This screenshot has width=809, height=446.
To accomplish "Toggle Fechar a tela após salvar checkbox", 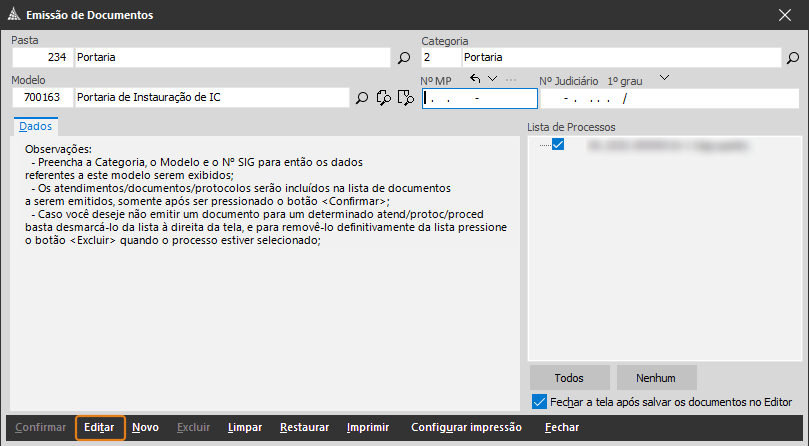I will (539, 402).
